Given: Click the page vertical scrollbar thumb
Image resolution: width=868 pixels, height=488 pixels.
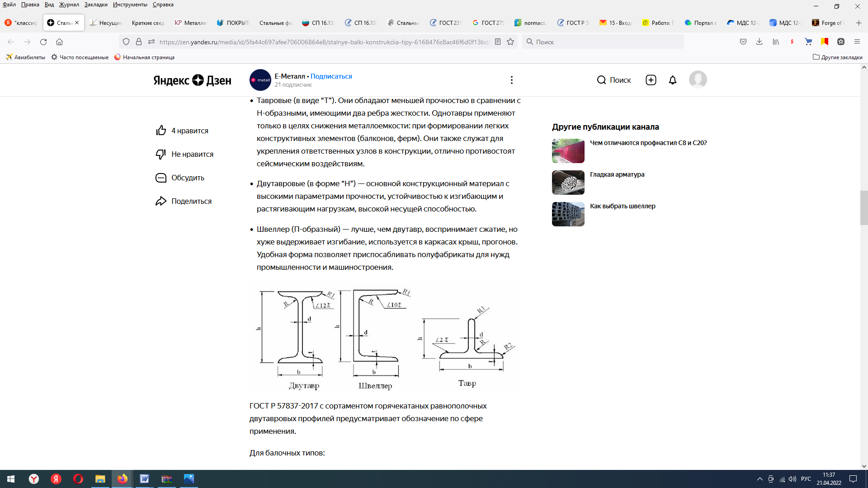Looking at the screenshot, I should tap(864, 208).
